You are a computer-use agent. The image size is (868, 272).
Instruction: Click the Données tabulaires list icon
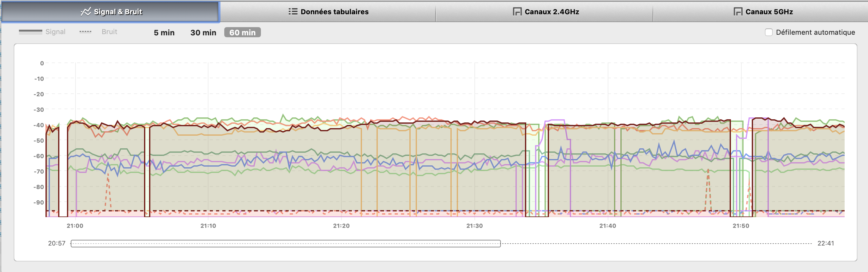click(x=292, y=12)
